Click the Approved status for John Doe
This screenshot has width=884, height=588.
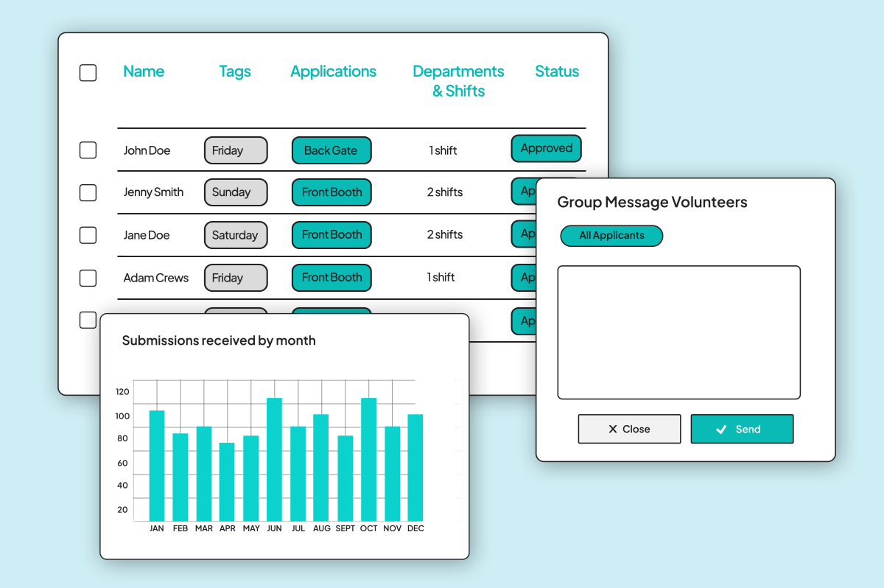coord(546,148)
